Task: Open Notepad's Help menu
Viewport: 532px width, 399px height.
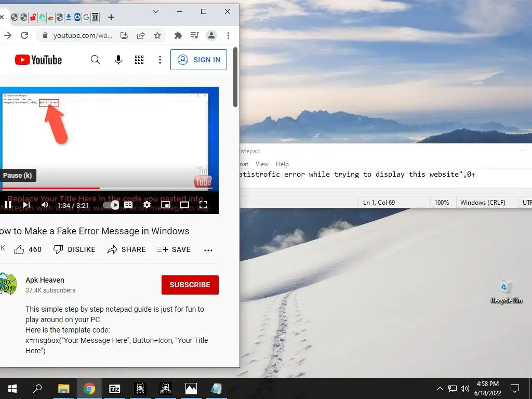Action: [282, 164]
